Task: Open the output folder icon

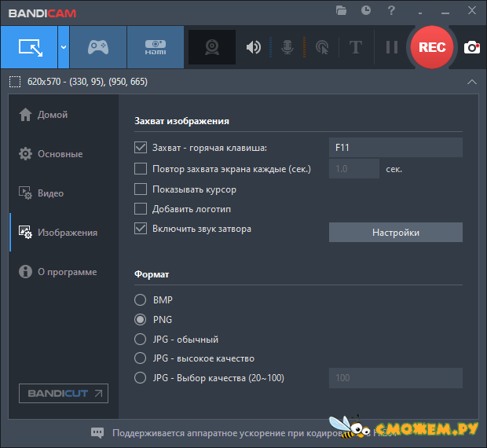Action: click(341, 10)
